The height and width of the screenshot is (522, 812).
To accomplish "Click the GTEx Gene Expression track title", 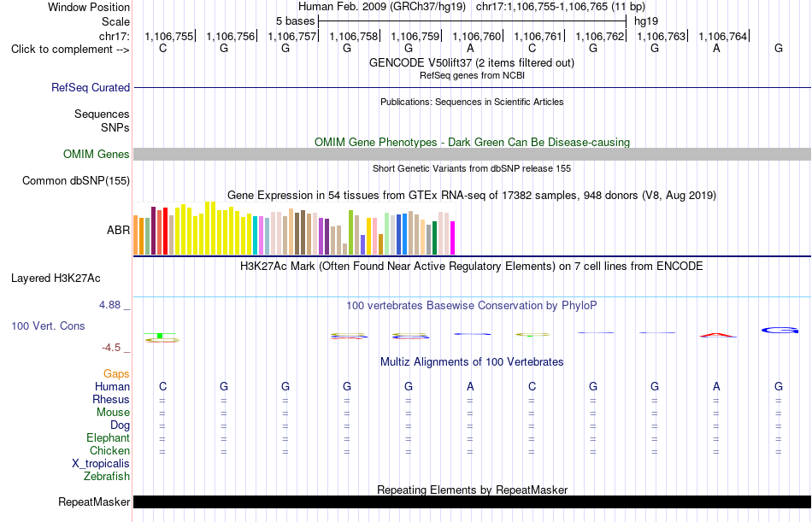I will coord(472,196).
